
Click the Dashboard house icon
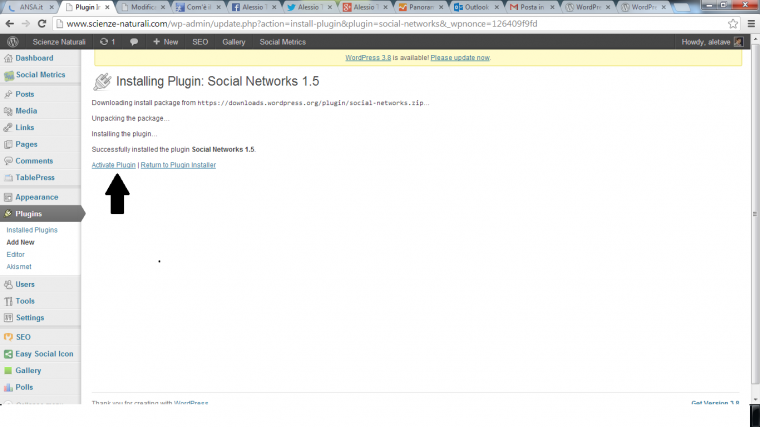coord(8,58)
